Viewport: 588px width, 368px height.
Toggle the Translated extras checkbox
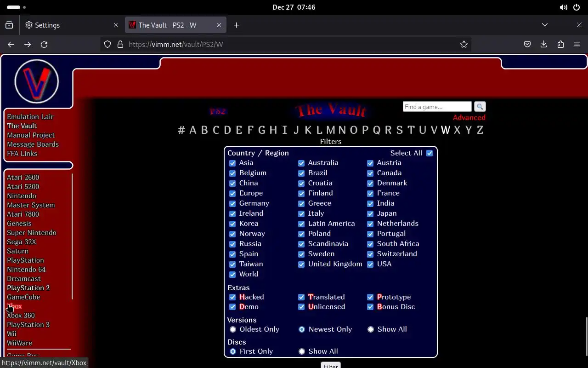[x=301, y=297]
